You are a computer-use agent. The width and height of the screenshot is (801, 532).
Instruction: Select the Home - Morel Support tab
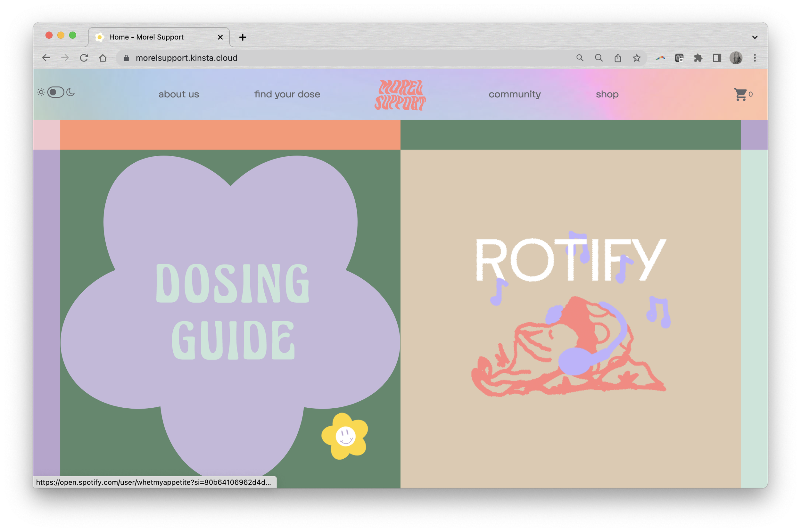pyautogui.click(x=159, y=37)
